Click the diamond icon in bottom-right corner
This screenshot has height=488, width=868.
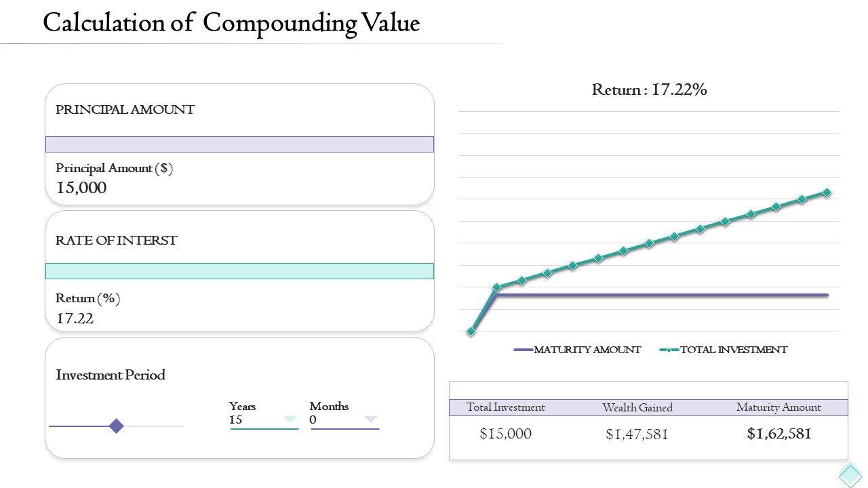pos(850,474)
